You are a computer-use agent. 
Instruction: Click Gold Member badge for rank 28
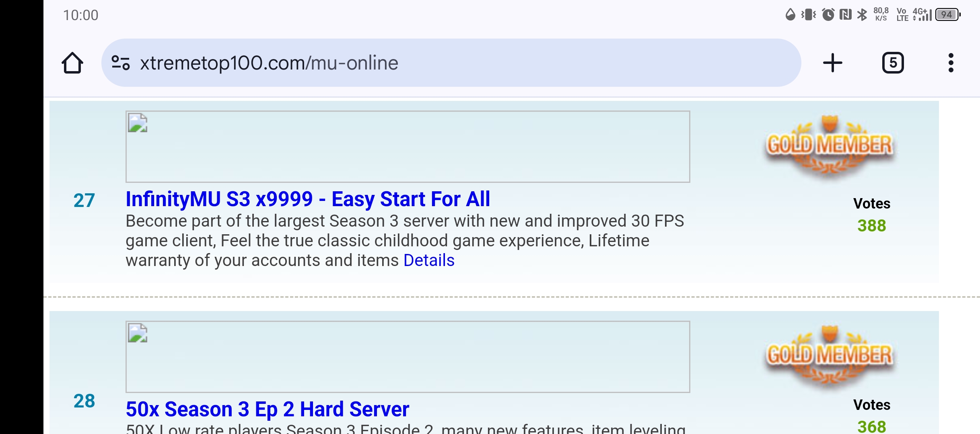[x=830, y=356]
